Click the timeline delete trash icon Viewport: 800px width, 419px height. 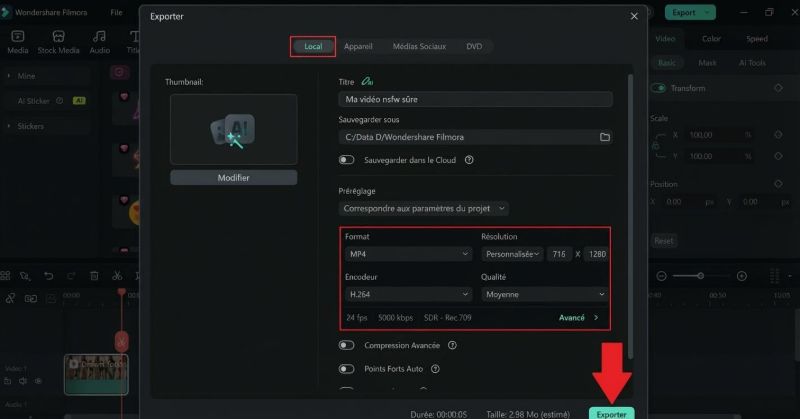click(x=94, y=276)
